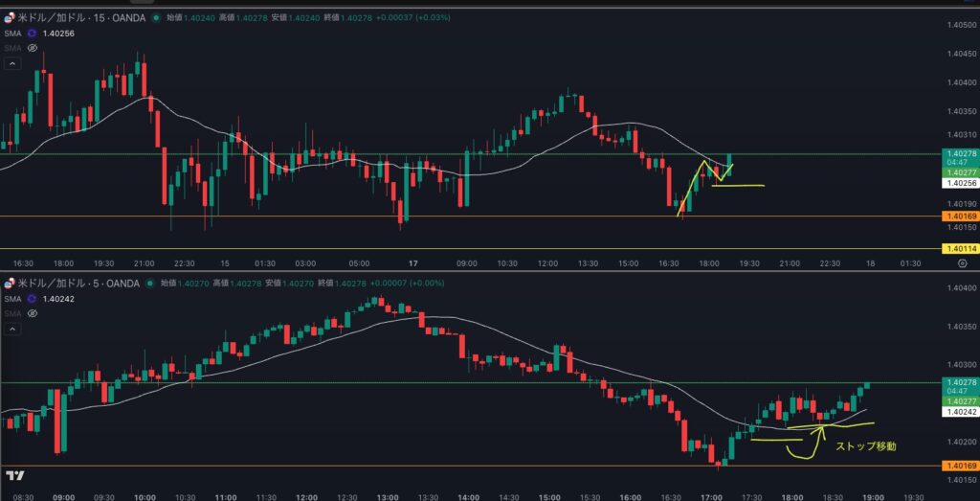This screenshot has height=501, width=980.
Task: Click the market status dot on 5-minute chart
Action: click(x=151, y=284)
